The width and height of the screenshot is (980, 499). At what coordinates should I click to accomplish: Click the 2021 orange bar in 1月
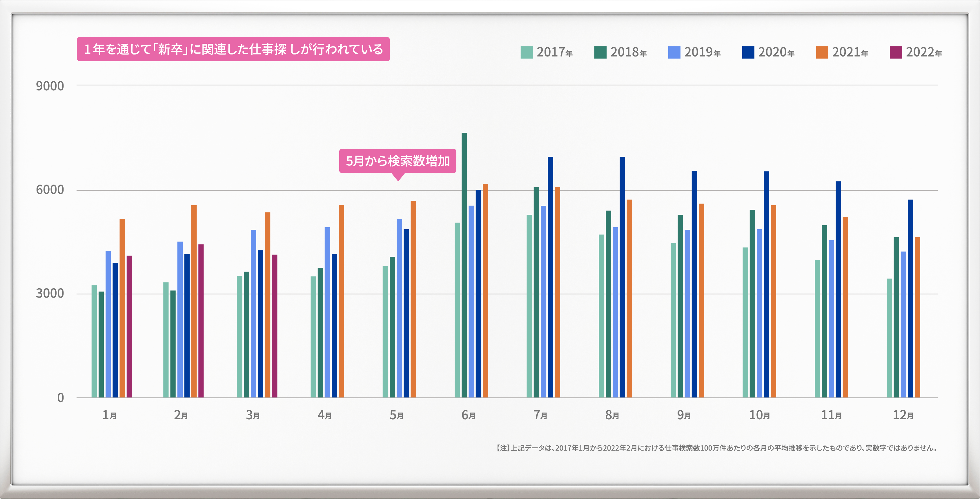[x=122, y=308]
